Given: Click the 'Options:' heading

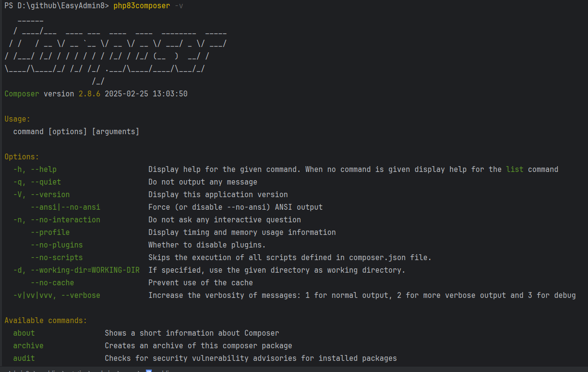Looking at the screenshot, I should 22,157.
